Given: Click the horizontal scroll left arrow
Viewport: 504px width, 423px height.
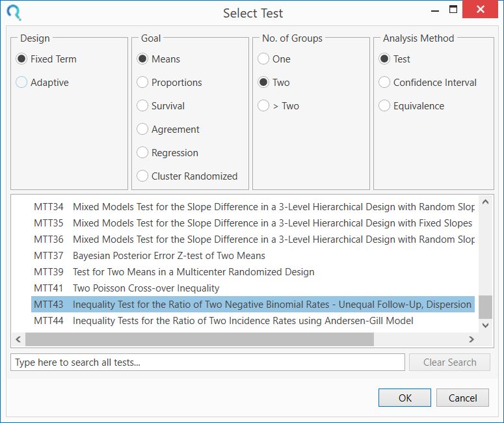Looking at the screenshot, I should coord(18,339).
